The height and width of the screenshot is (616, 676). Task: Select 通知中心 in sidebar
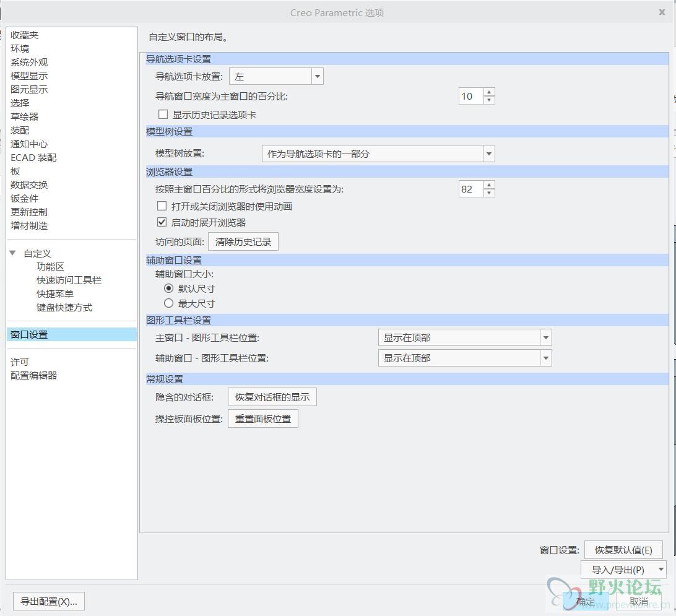tap(29, 144)
